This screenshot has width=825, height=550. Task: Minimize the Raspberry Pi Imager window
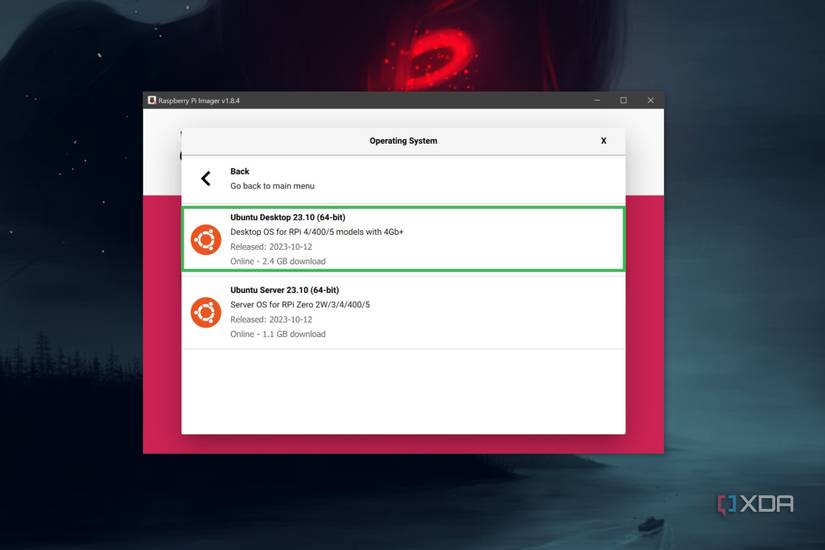click(597, 100)
